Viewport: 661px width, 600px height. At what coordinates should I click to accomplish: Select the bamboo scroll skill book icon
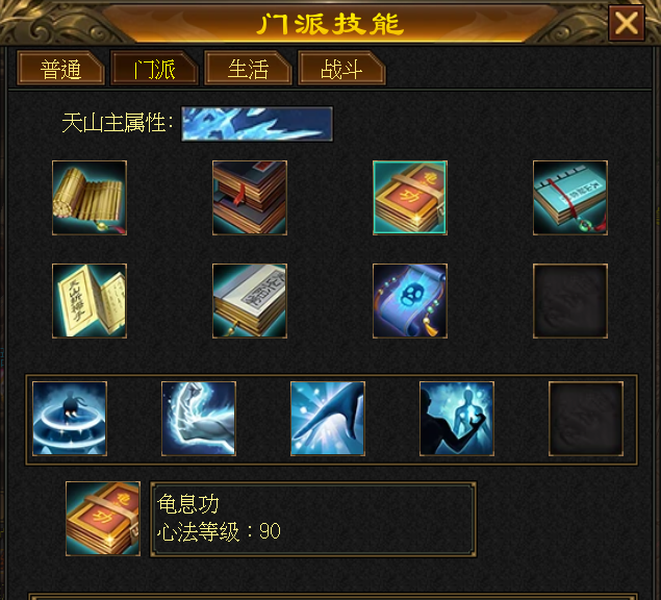pyautogui.click(x=89, y=198)
